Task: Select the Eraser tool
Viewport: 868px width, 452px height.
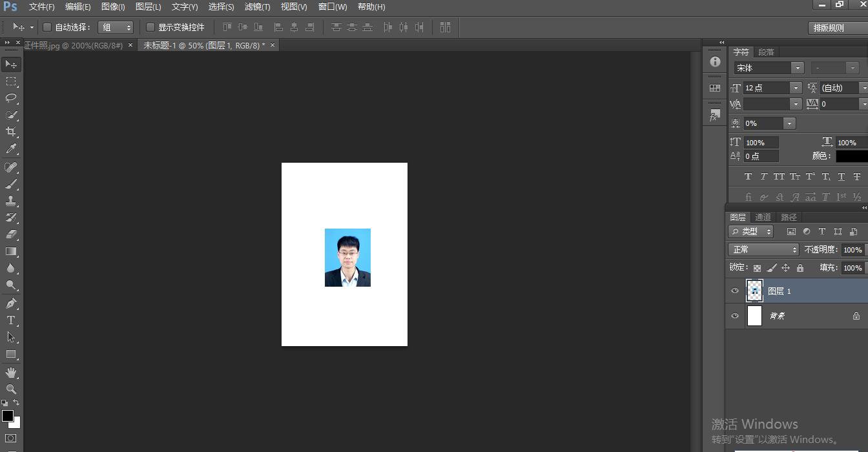Action: pyautogui.click(x=11, y=234)
